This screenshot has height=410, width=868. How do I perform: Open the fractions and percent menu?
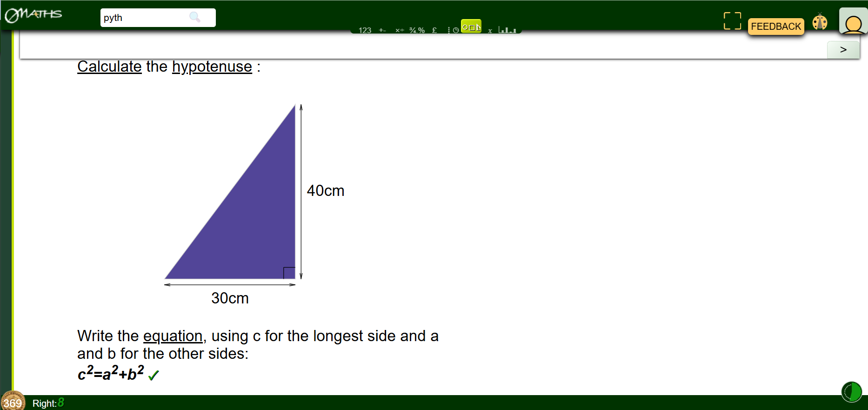[x=417, y=30]
